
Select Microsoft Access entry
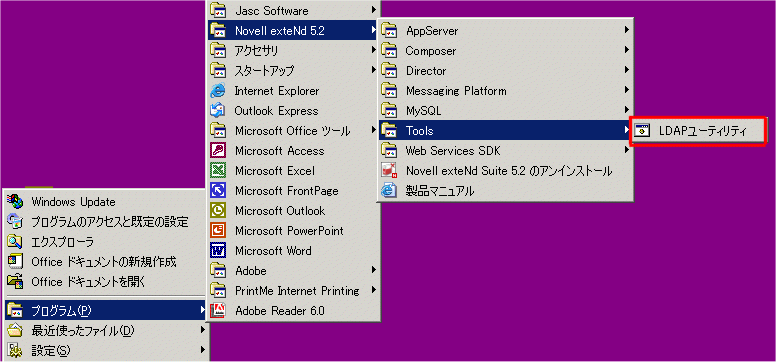coord(293,151)
